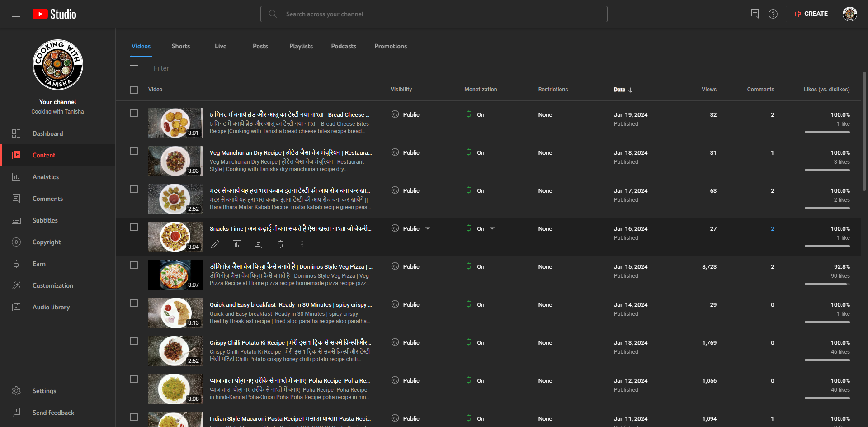The width and height of the screenshot is (868, 427).
Task: Click the dollar Monetization icon in Snacks Time row
Action: point(280,244)
